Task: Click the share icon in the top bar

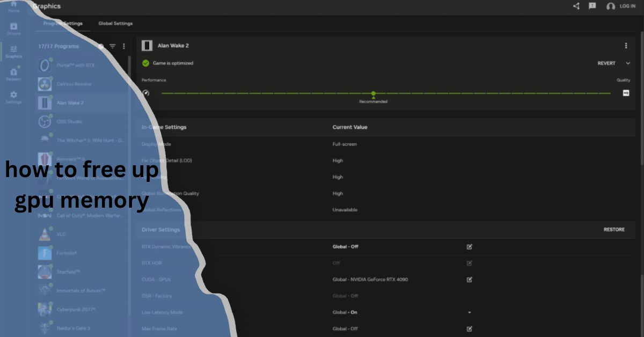Action: pos(576,6)
